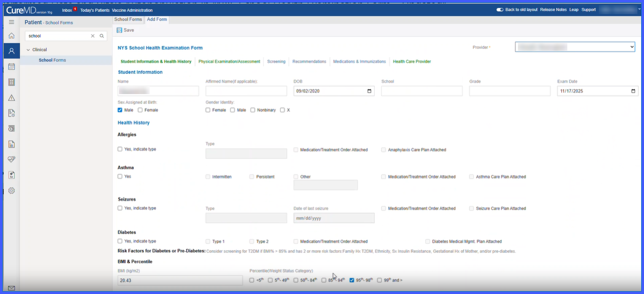The height and width of the screenshot is (294, 644).
Task: Toggle Back to old layout switch
Action: click(500, 9)
